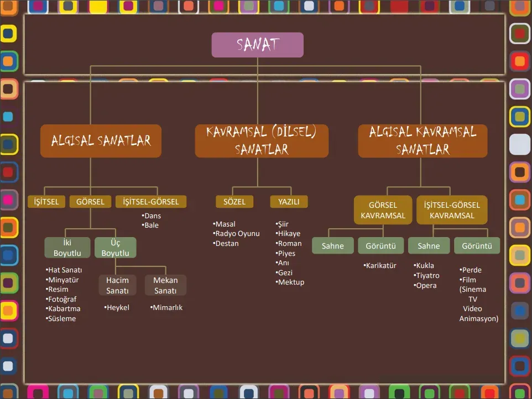The image size is (532, 399).
Task: Select the GÖRSEL box under Algısal Sanatlar
Action: (x=90, y=202)
